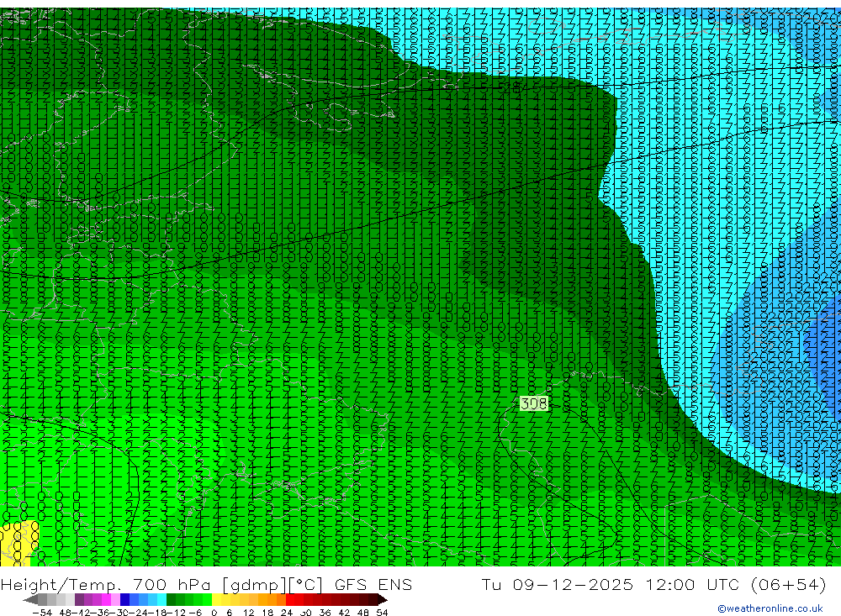Click the 42 value below the color legend
The height and width of the screenshot is (616, 841).
[x=344, y=613]
